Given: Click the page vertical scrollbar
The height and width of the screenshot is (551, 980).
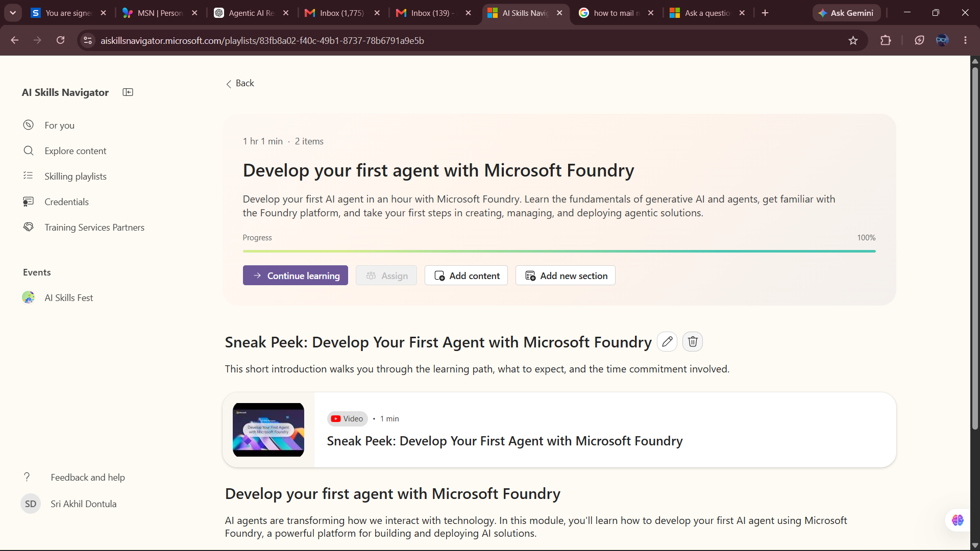Looking at the screenshot, I should pos(975,247).
